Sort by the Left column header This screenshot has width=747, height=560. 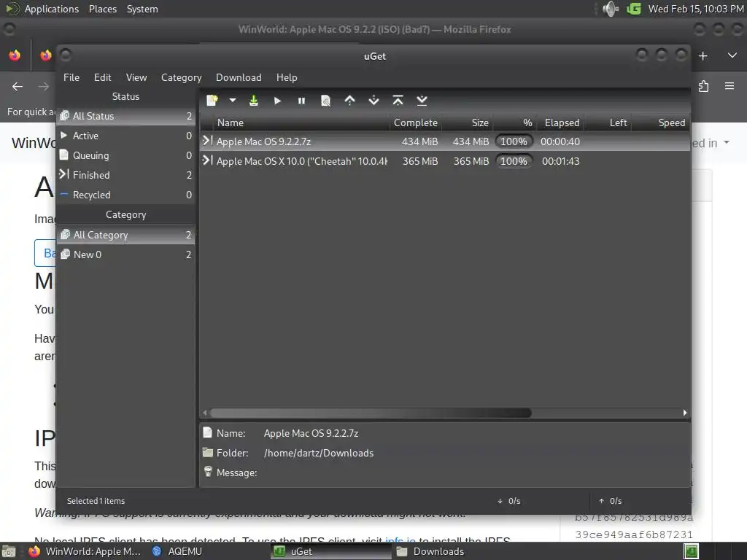point(608,122)
